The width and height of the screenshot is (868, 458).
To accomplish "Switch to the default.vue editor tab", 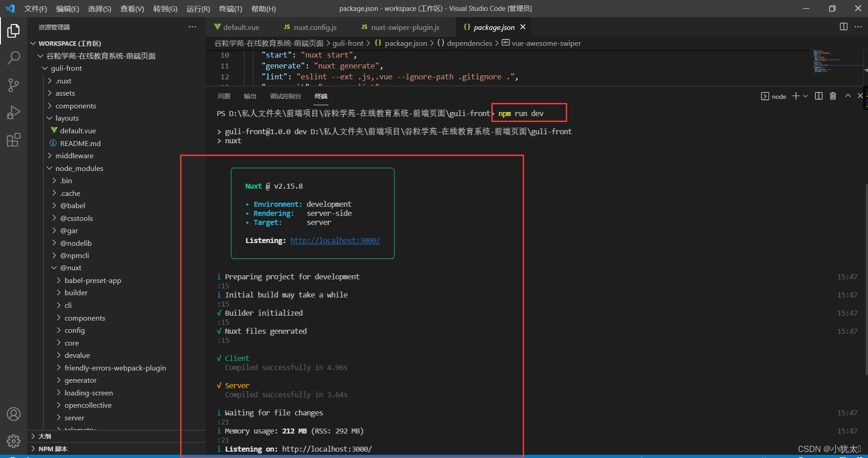I will pyautogui.click(x=240, y=27).
